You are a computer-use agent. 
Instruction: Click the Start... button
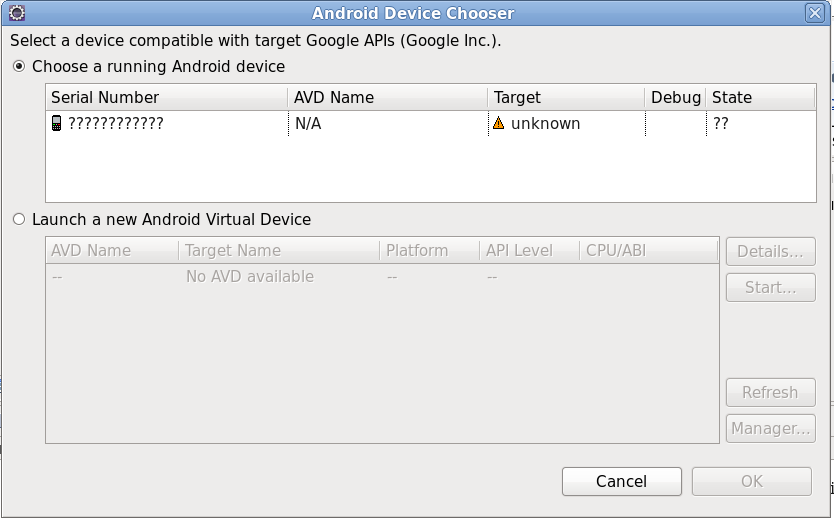click(x=771, y=288)
